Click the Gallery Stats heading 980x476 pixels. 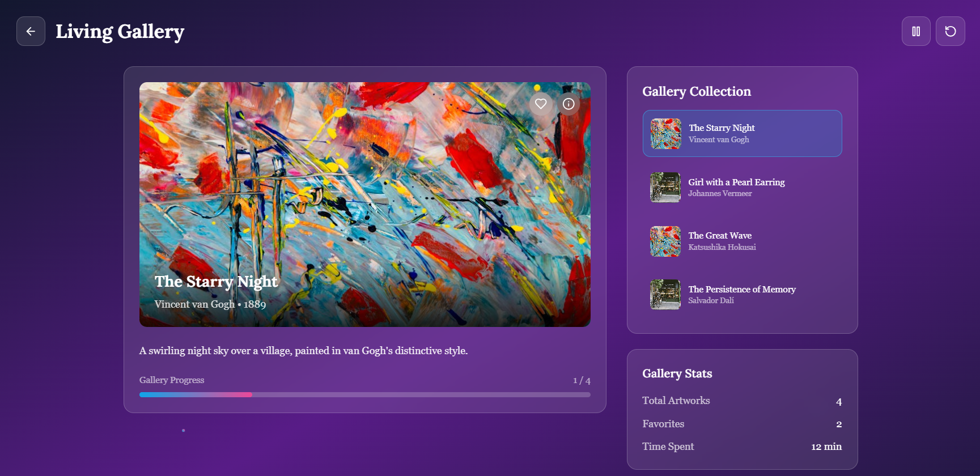(677, 373)
